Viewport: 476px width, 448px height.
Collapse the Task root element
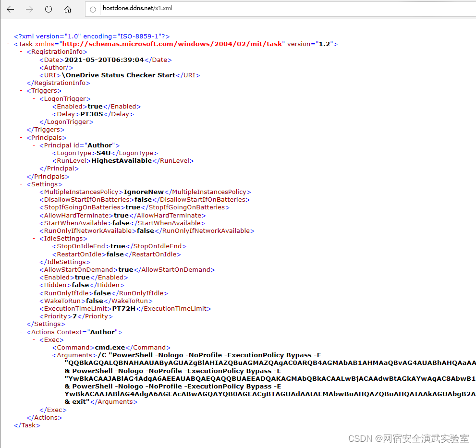click(x=8, y=44)
